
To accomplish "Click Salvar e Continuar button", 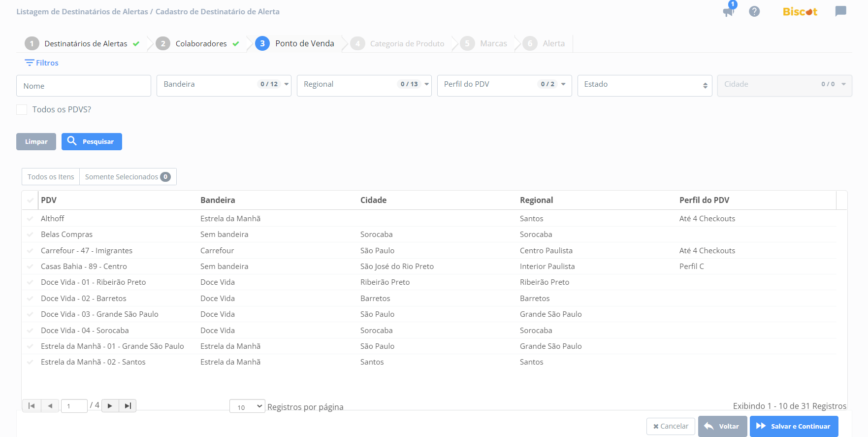I will point(794,426).
